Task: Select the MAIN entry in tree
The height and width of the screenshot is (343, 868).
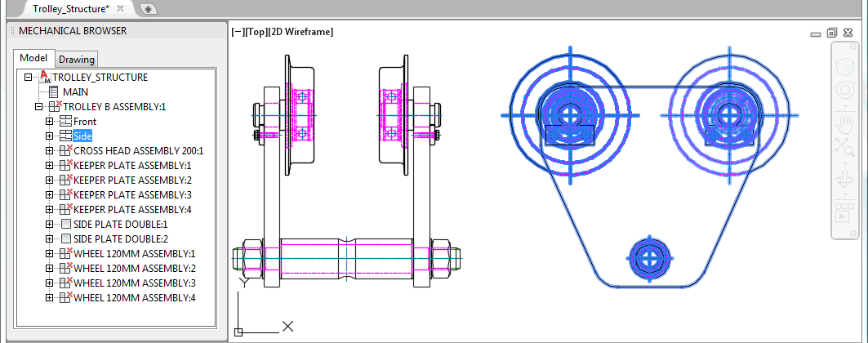Action: pyautogui.click(x=75, y=92)
